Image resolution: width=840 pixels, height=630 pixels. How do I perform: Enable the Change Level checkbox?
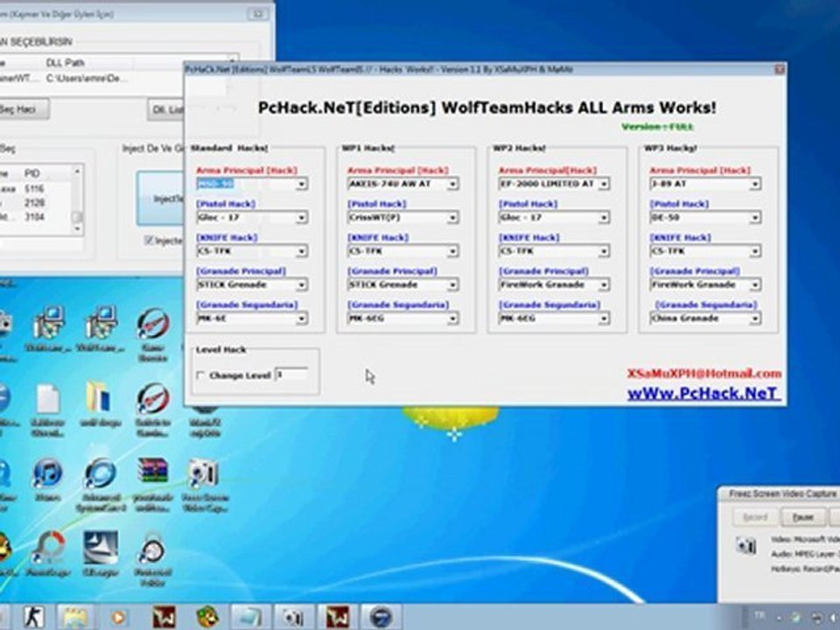[x=201, y=375]
